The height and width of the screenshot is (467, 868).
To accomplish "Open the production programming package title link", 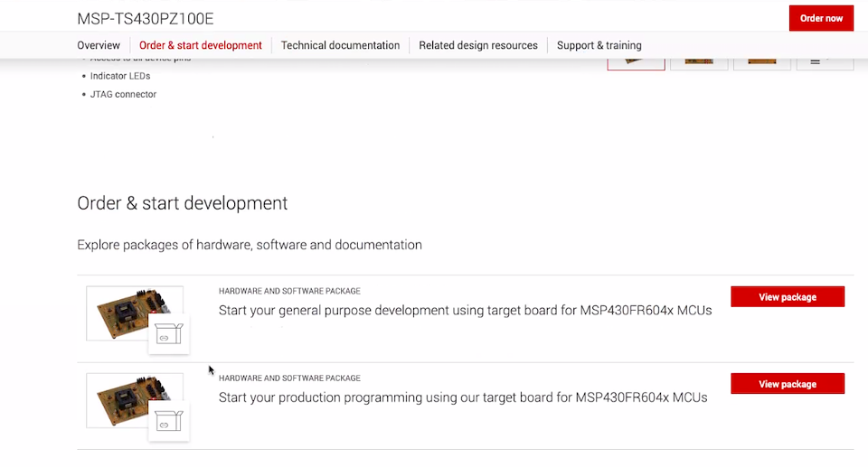I will coord(463,397).
